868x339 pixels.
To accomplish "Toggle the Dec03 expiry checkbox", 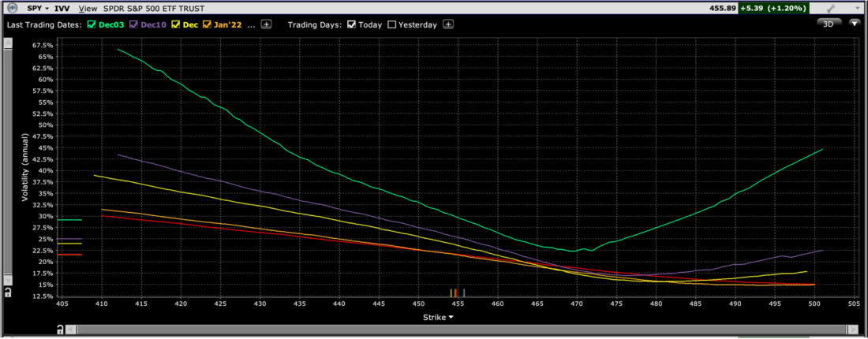I will (92, 24).
